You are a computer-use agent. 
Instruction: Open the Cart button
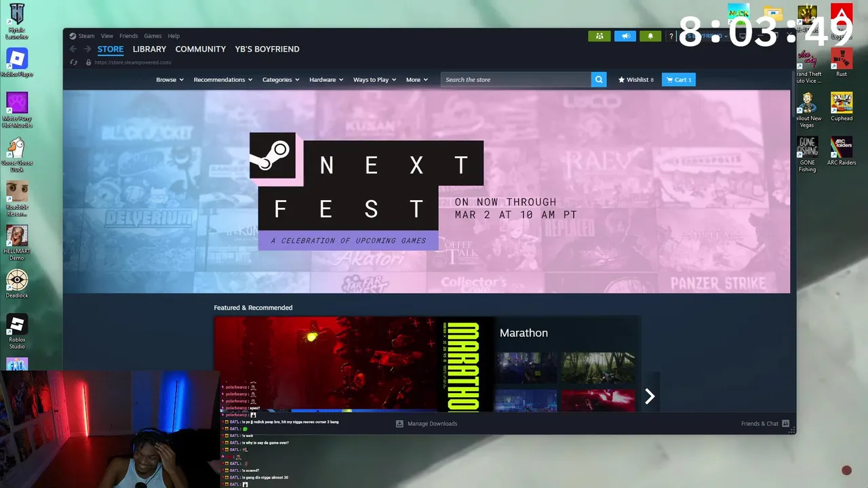(679, 79)
